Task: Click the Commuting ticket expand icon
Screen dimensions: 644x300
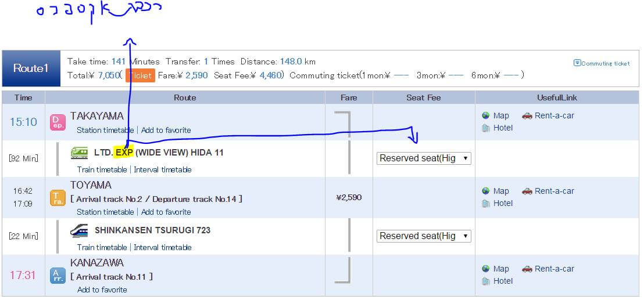Action: click(577, 63)
